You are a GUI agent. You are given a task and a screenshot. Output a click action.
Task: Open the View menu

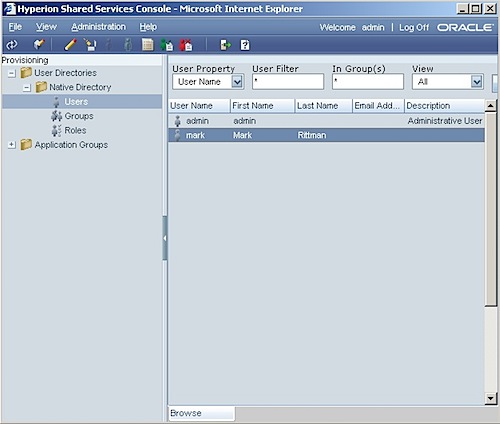coord(46,27)
